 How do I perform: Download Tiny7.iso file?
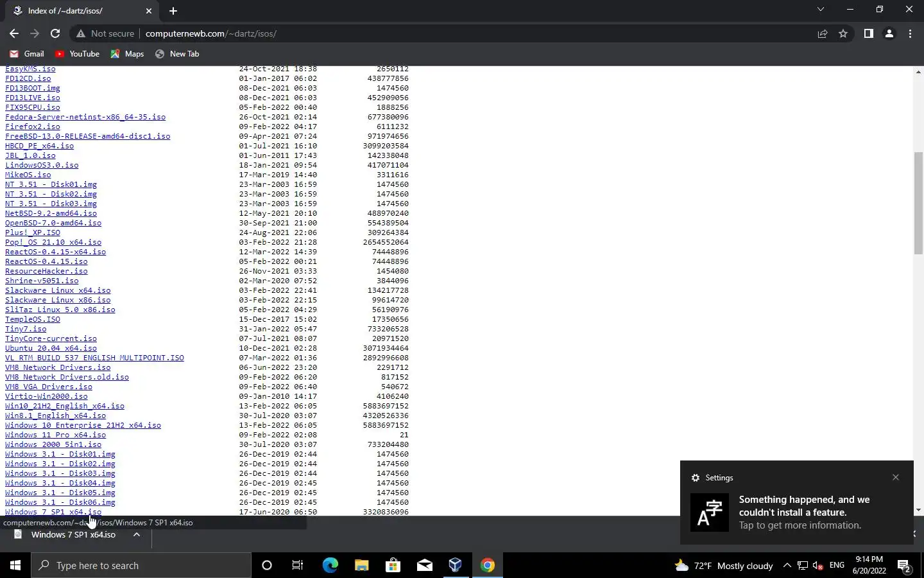pyautogui.click(x=26, y=329)
